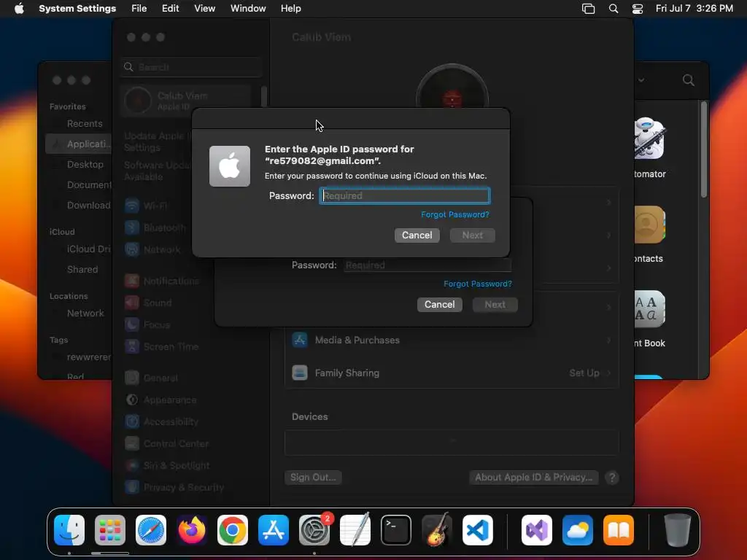Launch Terminal from the Dock
Screen dimensions: 747x560
click(396, 530)
